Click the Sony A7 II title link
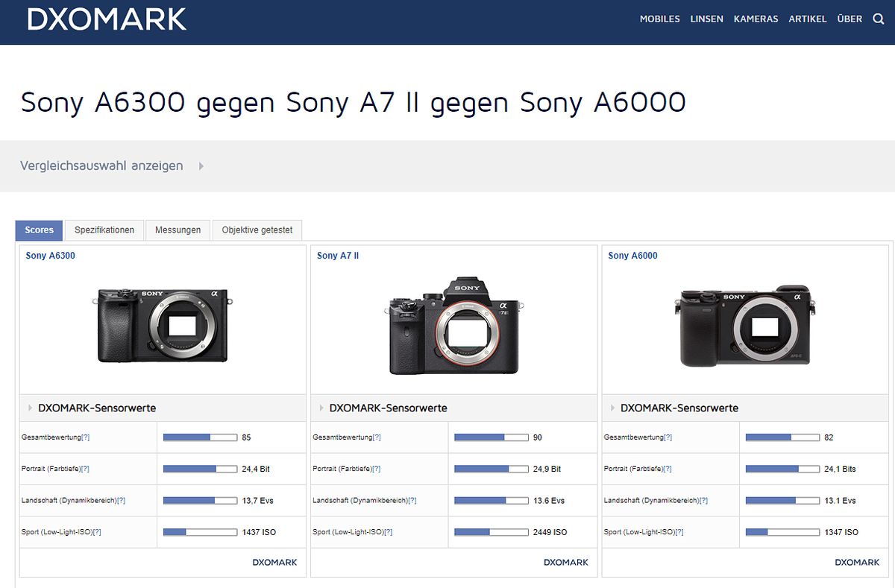This screenshot has height=588, width=895. click(x=338, y=256)
